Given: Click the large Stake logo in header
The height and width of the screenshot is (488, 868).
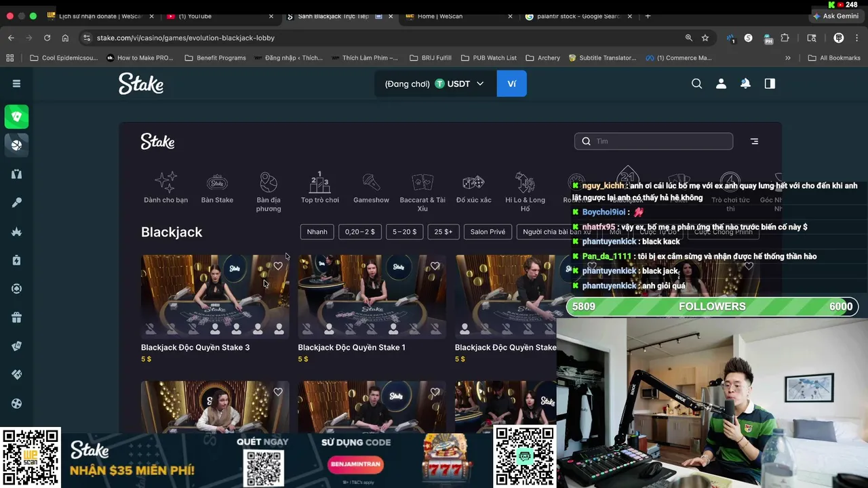Looking at the screenshot, I should (x=141, y=83).
